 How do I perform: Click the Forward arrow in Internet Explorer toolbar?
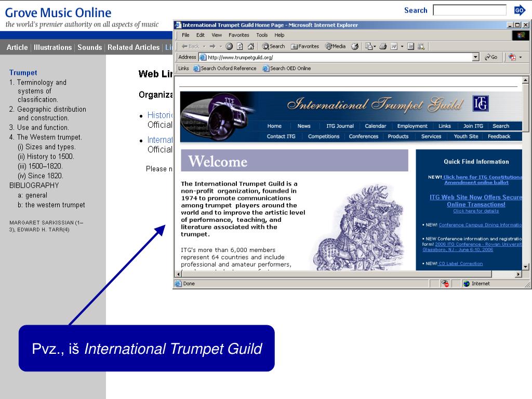(x=212, y=46)
